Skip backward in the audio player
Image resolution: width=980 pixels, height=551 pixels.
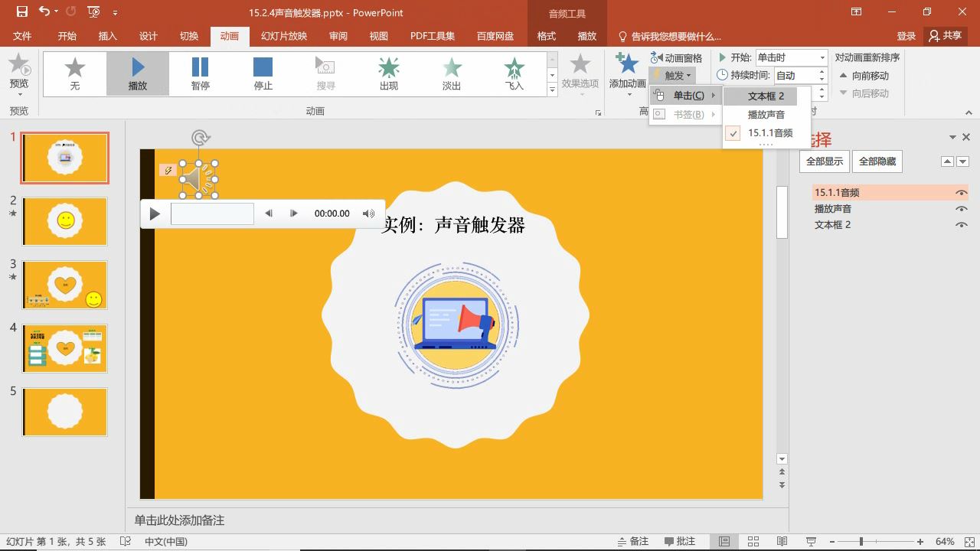(x=268, y=214)
